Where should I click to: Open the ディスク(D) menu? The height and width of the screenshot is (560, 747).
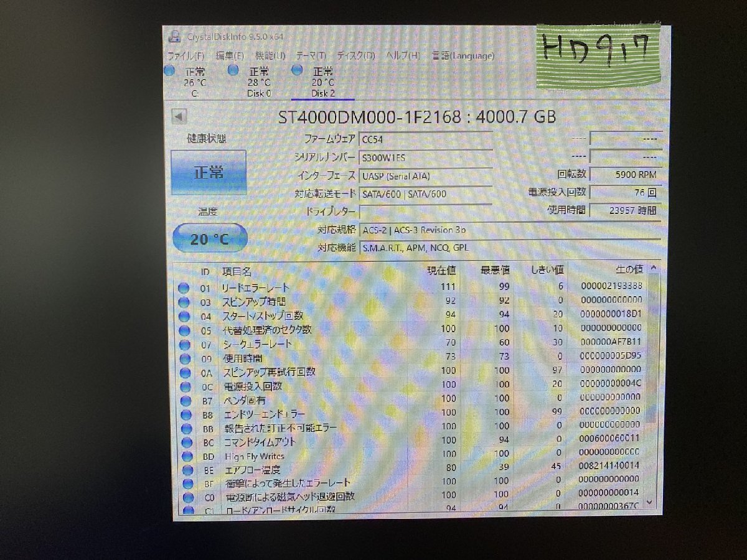coord(356,55)
